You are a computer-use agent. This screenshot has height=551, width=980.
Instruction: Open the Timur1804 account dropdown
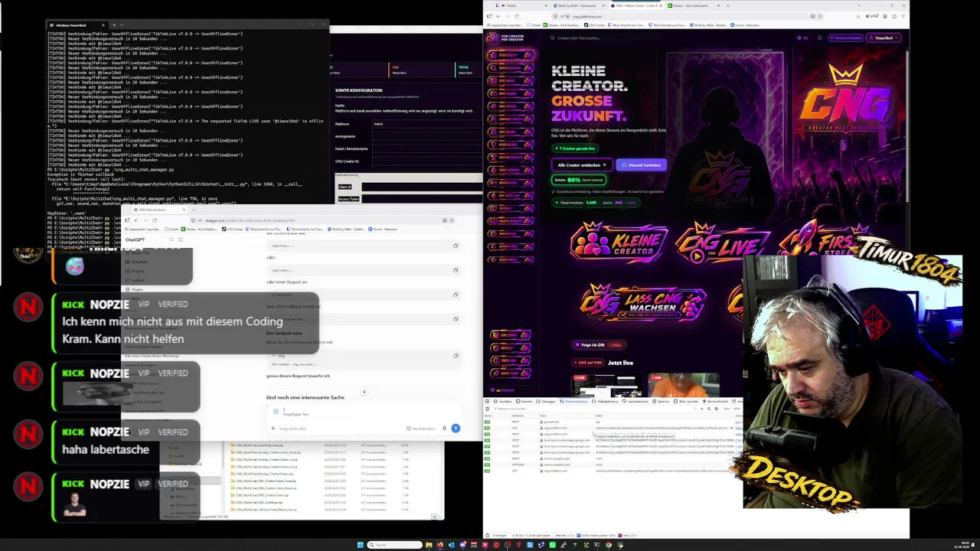885,37
